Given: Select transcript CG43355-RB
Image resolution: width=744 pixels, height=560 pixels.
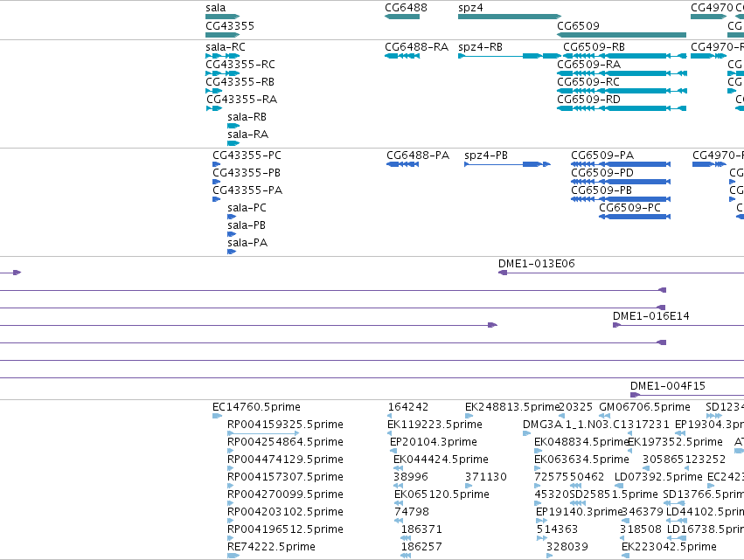Looking at the screenshot, I should coord(240,81).
